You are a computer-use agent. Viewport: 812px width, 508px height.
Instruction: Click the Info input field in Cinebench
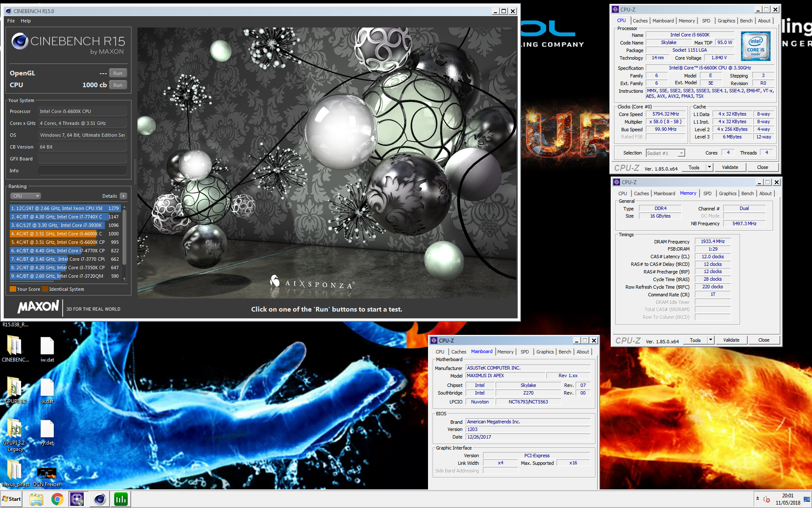[82, 171]
